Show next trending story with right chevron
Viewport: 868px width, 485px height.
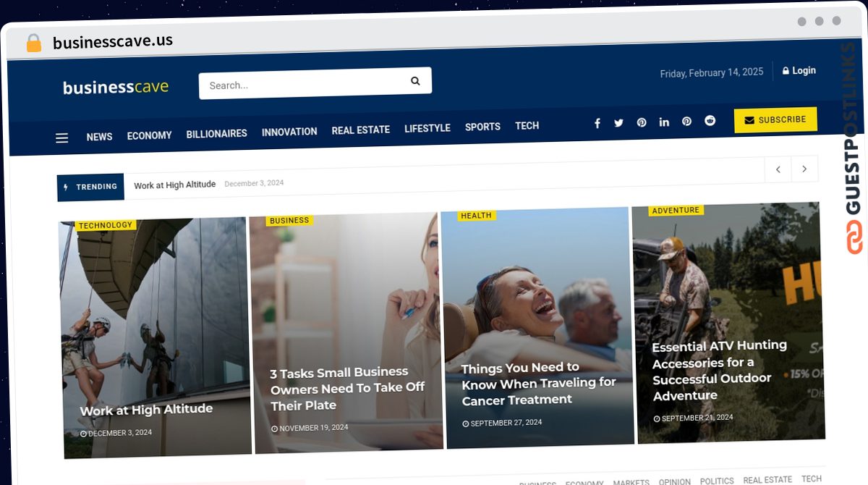coord(804,169)
